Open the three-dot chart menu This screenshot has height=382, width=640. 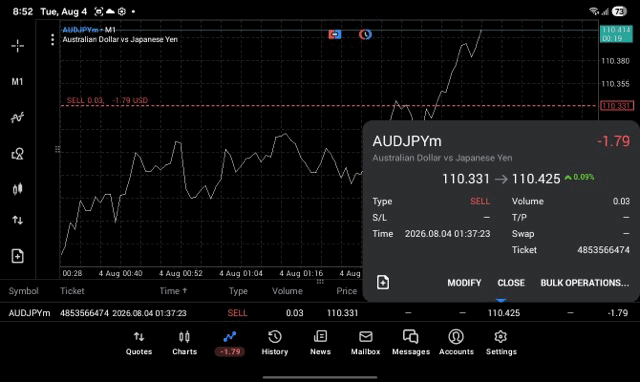coord(52,40)
